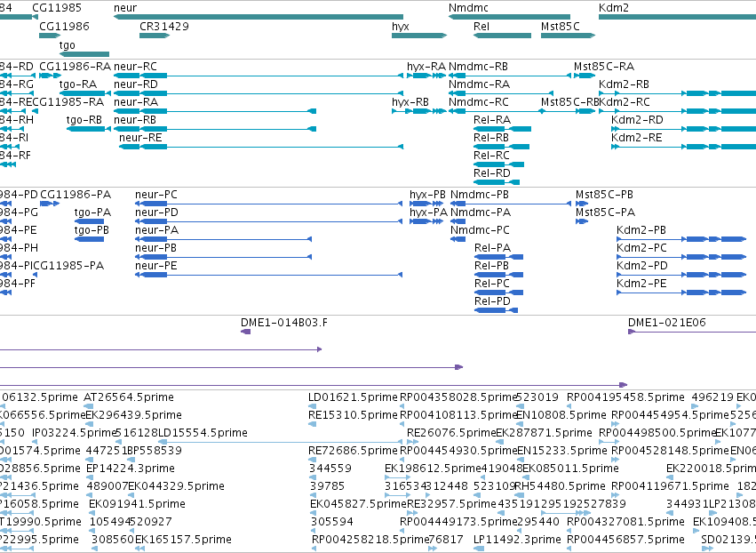The height and width of the screenshot is (553, 756).
Task: Select protein Nmdmc-PC label
Action: click(480, 230)
